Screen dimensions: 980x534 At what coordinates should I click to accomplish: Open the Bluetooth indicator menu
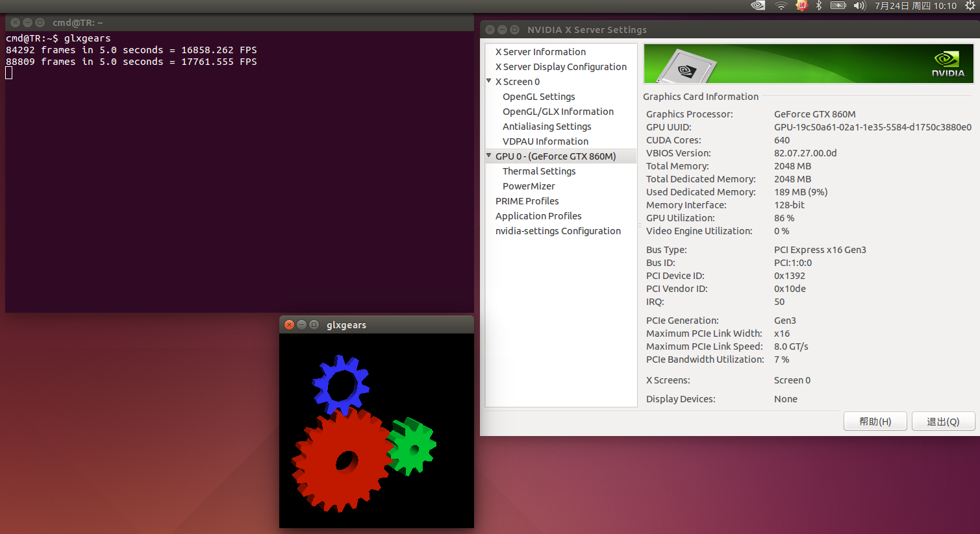[819, 6]
